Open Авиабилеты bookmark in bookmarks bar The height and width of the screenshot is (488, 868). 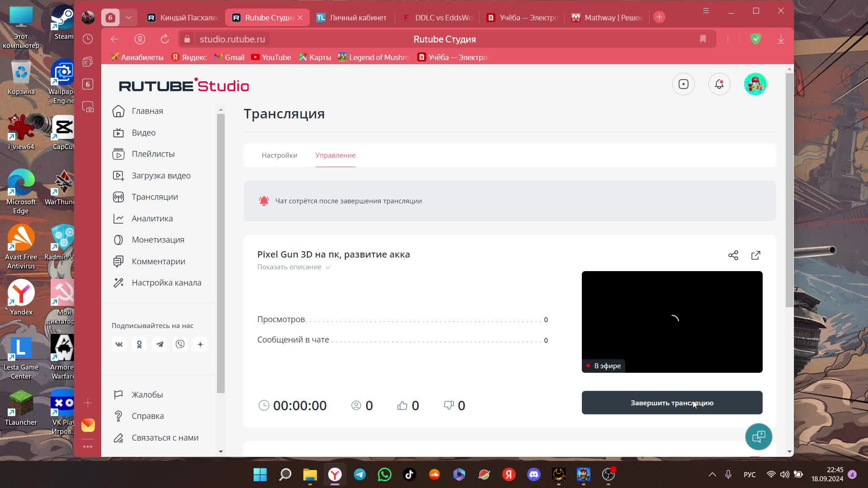click(x=137, y=57)
